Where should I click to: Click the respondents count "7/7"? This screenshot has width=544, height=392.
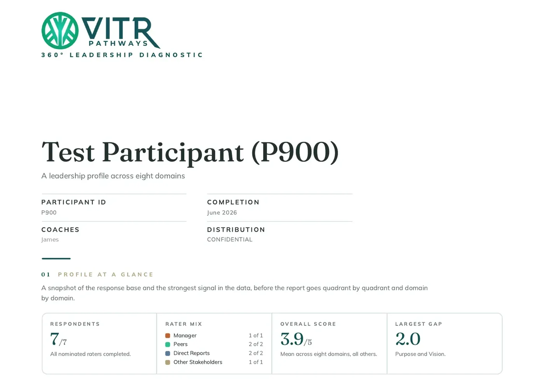coord(58,339)
